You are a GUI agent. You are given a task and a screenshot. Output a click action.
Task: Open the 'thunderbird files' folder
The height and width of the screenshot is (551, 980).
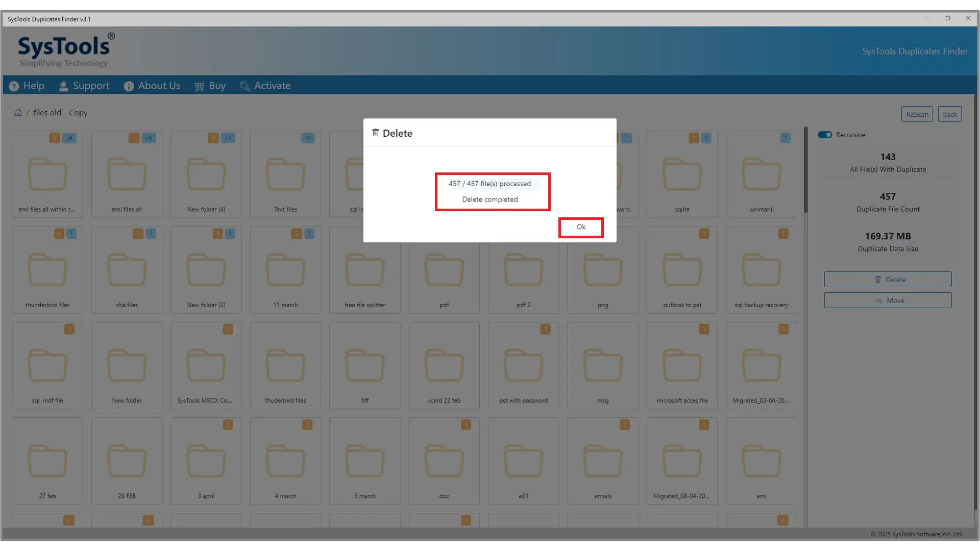click(x=47, y=270)
